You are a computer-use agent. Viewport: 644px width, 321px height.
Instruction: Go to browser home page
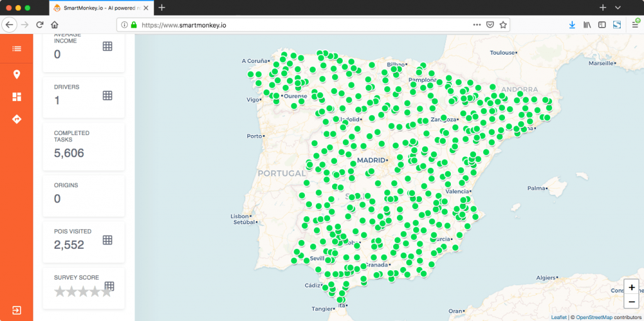click(x=55, y=24)
